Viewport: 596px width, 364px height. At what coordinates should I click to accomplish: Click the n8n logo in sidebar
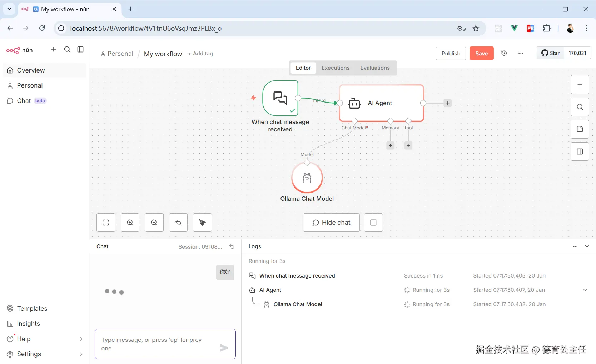click(20, 50)
